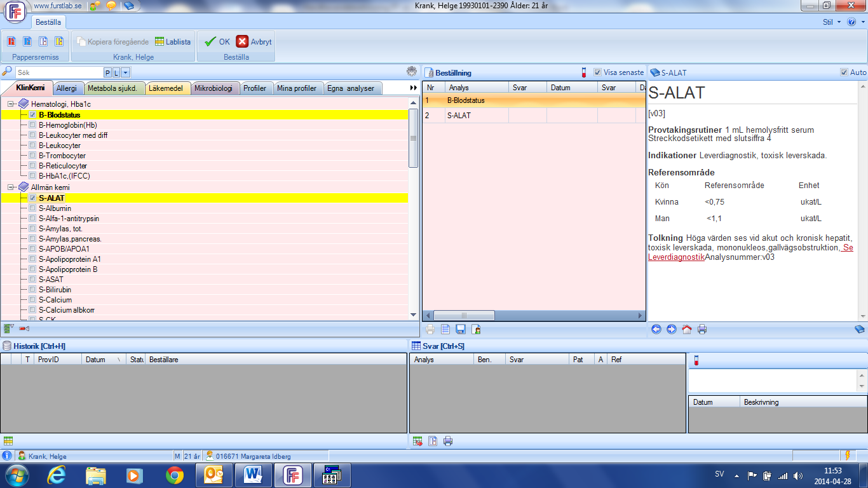Viewport: 868px width, 488px height.
Task: Check the B-Hemoglobin(Hb) checkbox
Action: (x=32, y=125)
